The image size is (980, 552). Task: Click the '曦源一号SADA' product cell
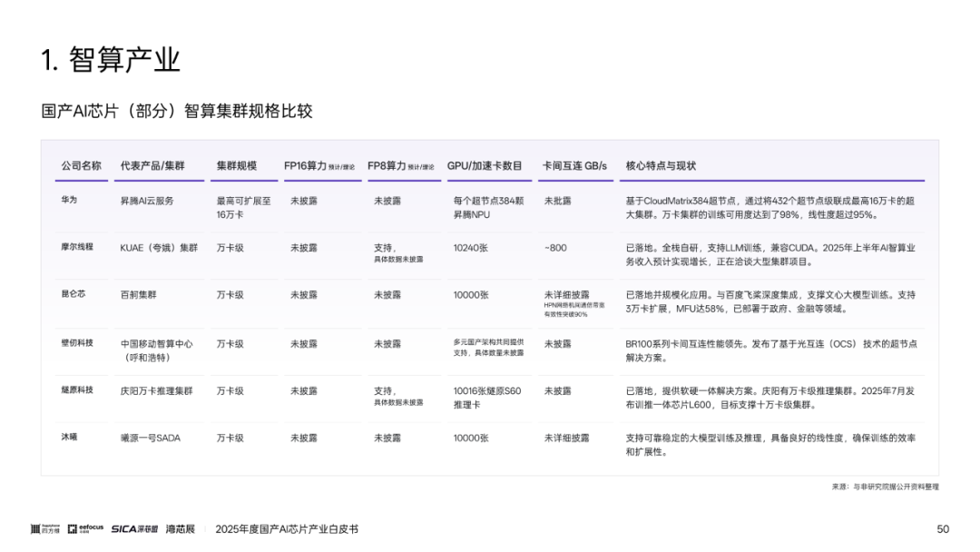[x=150, y=439]
